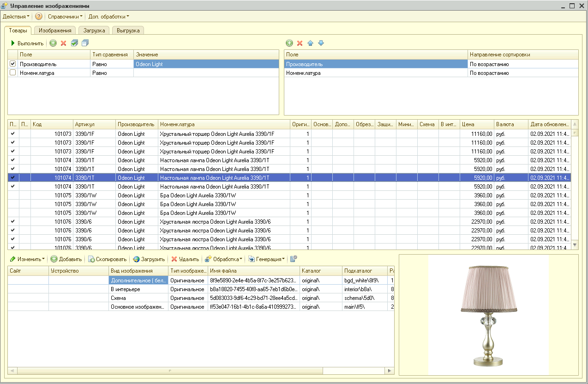Open the Справочники menu
This screenshot has width=588, height=384.
(x=65, y=16)
